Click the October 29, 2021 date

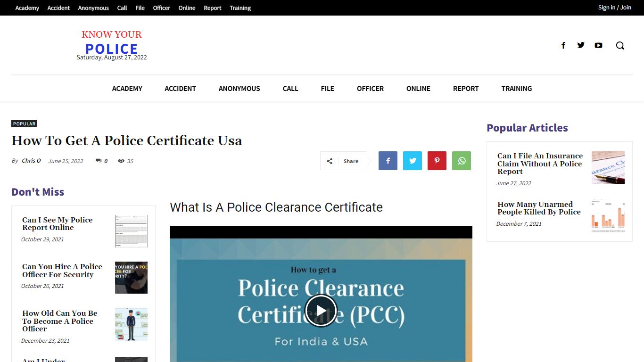tap(42, 239)
